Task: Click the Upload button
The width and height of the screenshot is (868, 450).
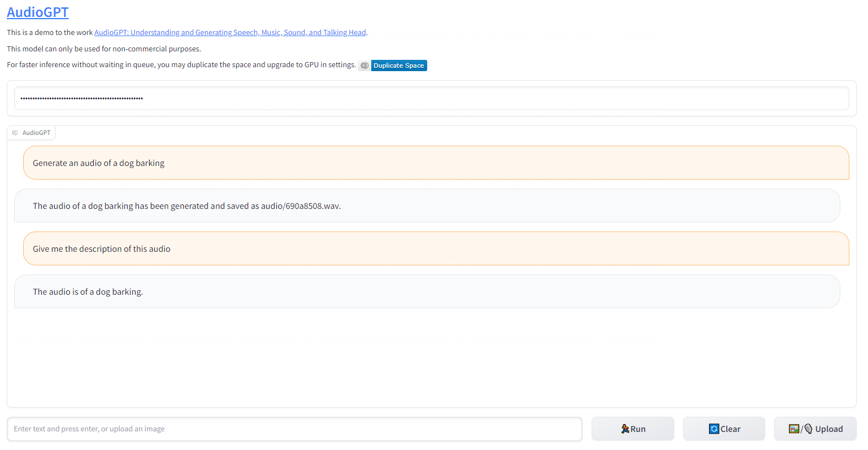Action: click(x=815, y=429)
